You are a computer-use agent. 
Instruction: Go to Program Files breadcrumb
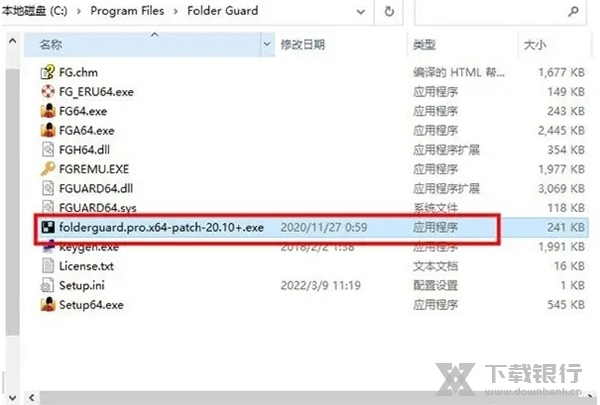point(127,11)
